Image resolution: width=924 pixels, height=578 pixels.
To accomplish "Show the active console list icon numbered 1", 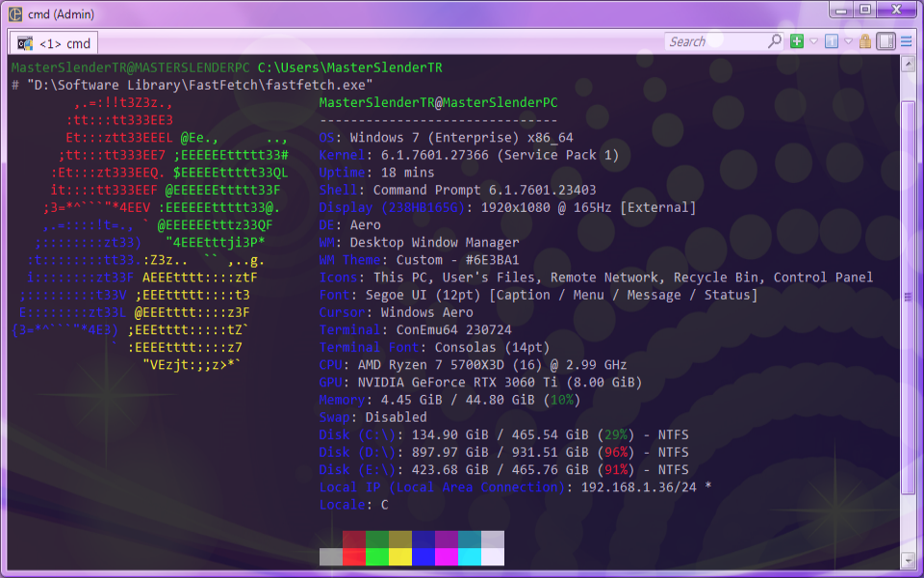I will pyautogui.click(x=832, y=41).
